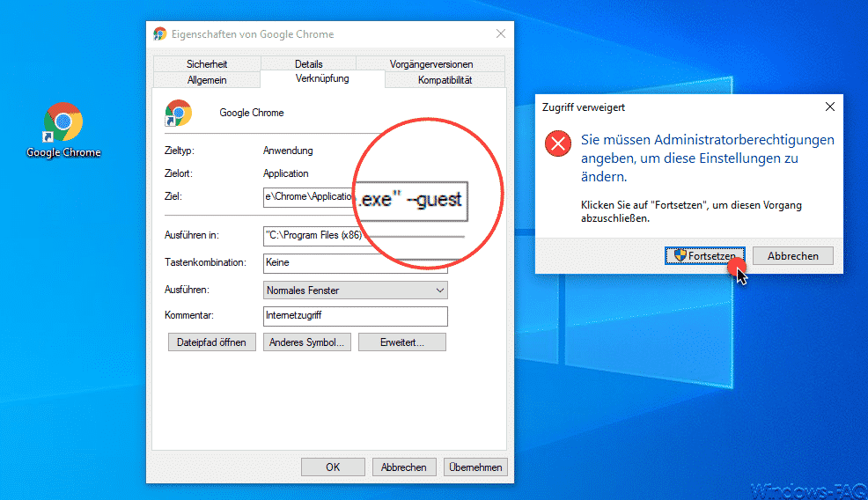The width and height of the screenshot is (868, 500).
Task: Click the Kommentar field with Internetzugriff
Action: click(355, 316)
